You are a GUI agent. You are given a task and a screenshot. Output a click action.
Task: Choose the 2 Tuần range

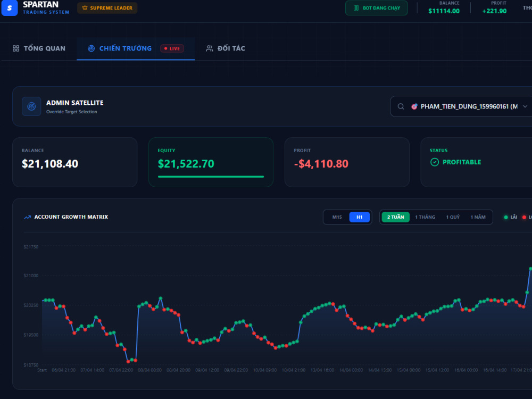pyautogui.click(x=396, y=217)
